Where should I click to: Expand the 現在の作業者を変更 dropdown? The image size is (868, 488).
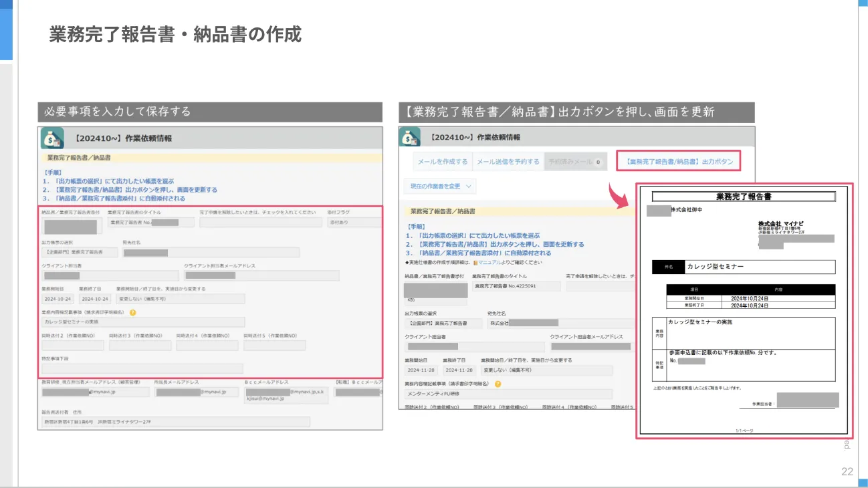pyautogui.click(x=440, y=186)
